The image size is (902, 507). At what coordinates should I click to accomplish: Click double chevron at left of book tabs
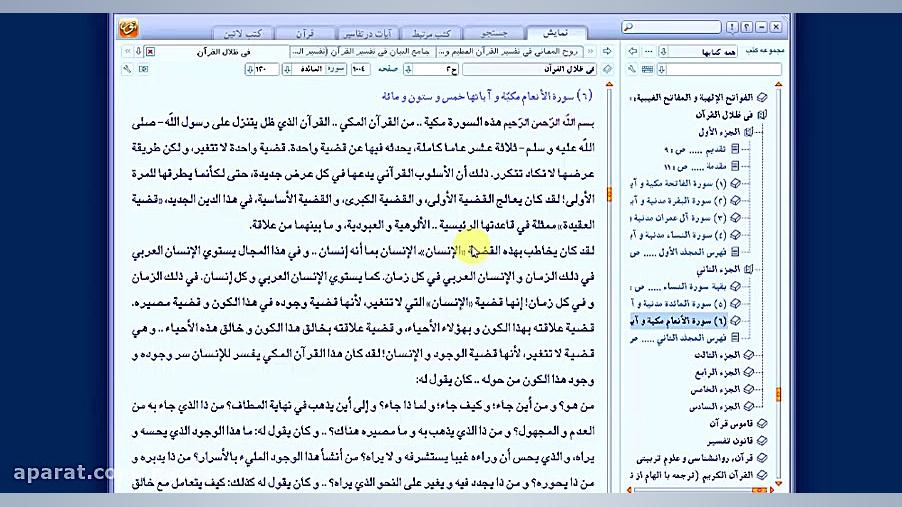(127, 51)
